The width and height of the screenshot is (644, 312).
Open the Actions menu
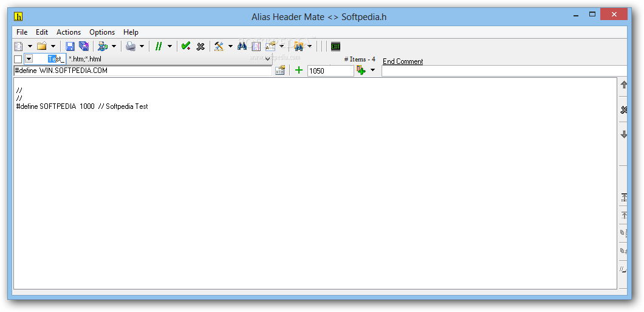click(x=69, y=32)
